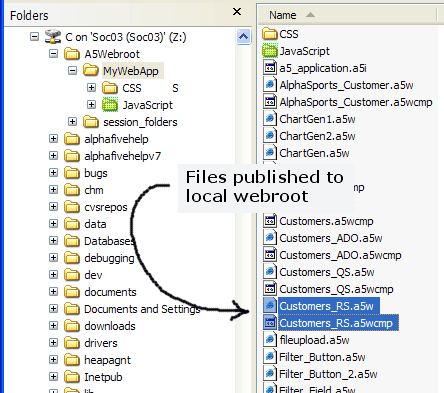Screen dimensions: 444x393
Task: Click the Customers.a5wcmp file icon
Action: pos(270,221)
